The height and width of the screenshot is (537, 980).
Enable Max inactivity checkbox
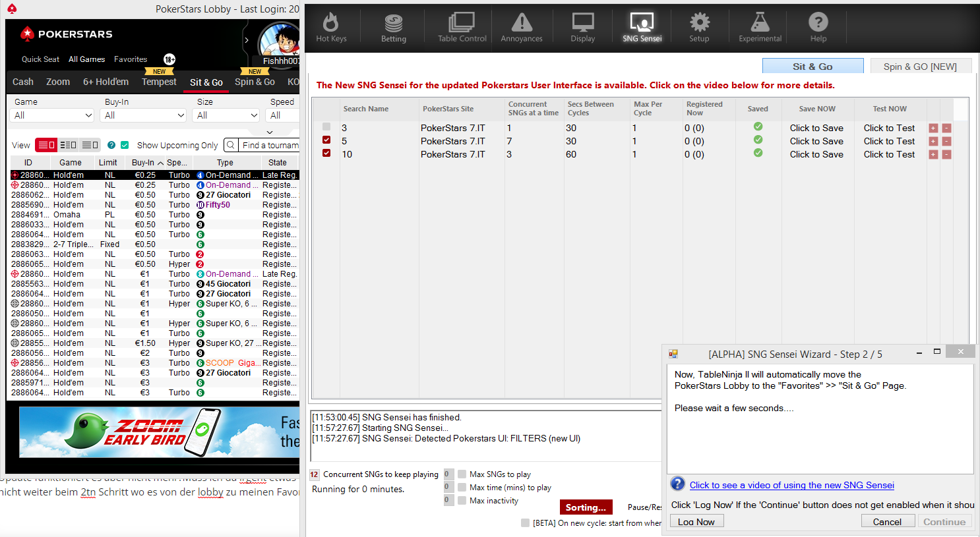tap(462, 500)
